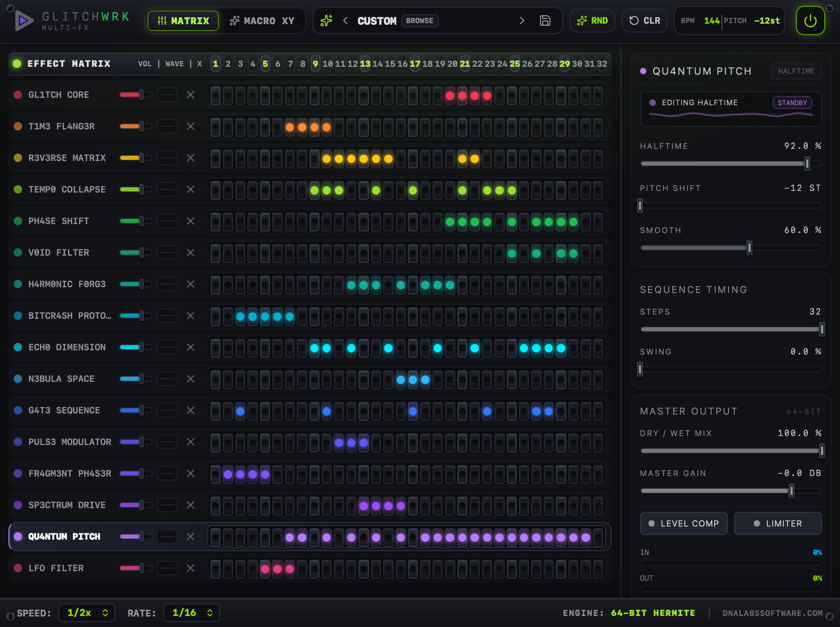
Task: Go to the next preset arrow
Action: point(522,21)
